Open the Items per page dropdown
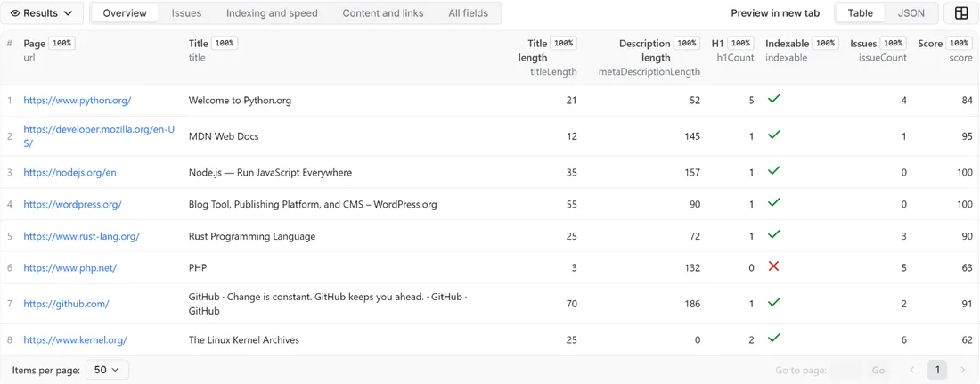The height and width of the screenshot is (384, 980). (107, 370)
